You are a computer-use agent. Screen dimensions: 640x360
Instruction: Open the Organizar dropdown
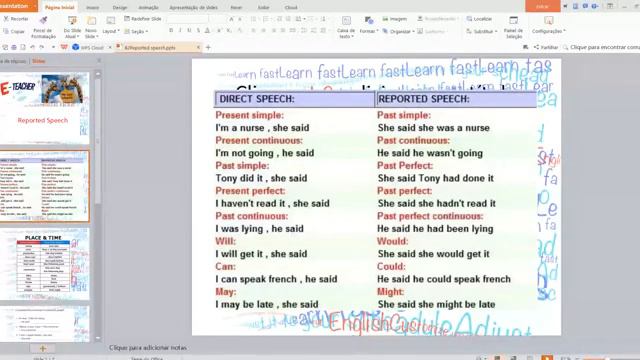click(x=399, y=31)
